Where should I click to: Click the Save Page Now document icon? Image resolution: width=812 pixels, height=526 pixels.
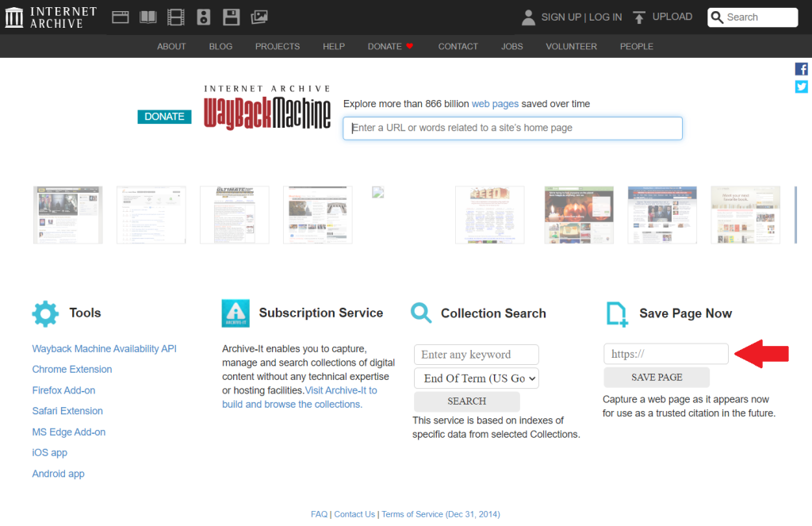click(x=617, y=314)
